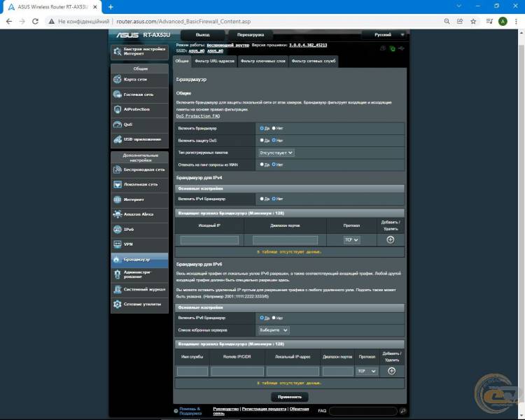Open Chrome zoom magnifier icon
Screen dimensions: 525x420
point(447,22)
